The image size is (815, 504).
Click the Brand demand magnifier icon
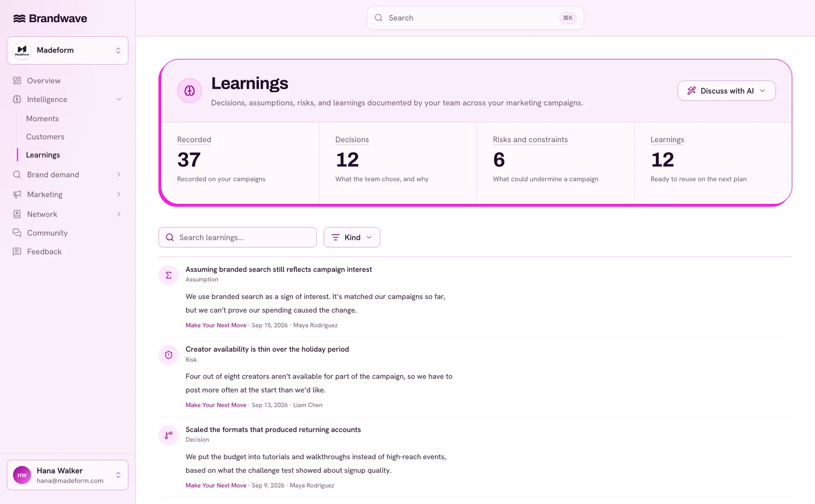click(x=17, y=174)
